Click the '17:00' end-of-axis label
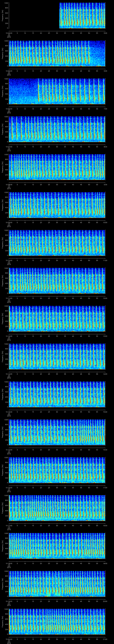Screen dimensions: 114x644 pos(105,487)
